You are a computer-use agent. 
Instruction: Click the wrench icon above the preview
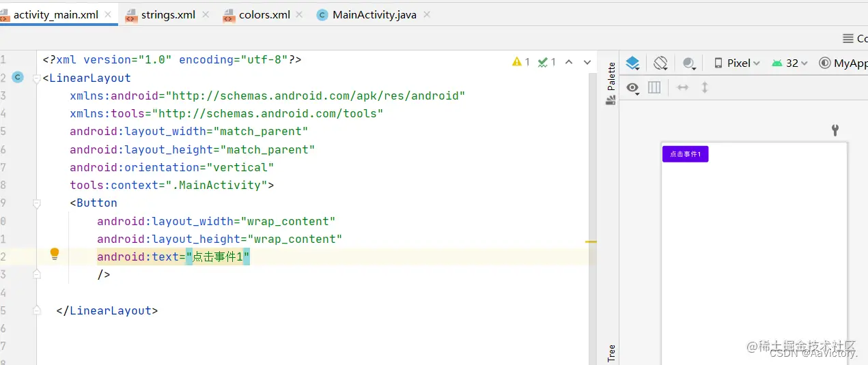click(x=835, y=130)
